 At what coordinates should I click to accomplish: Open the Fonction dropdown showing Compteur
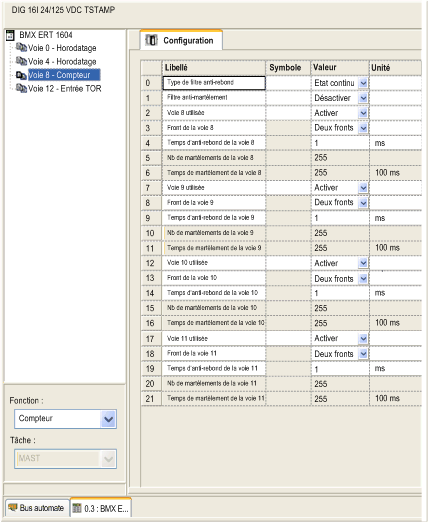pyautogui.click(x=108, y=419)
